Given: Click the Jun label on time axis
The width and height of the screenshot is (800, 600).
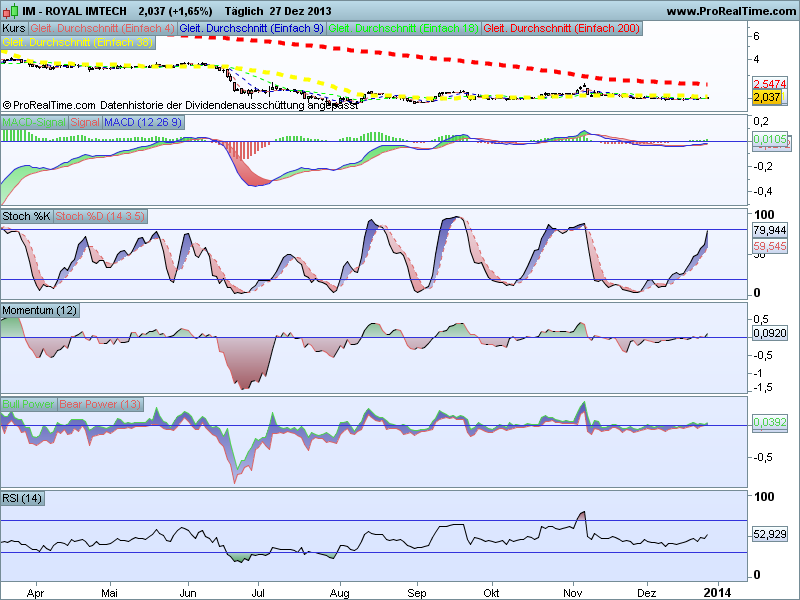Looking at the screenshot, I should 188,593.
